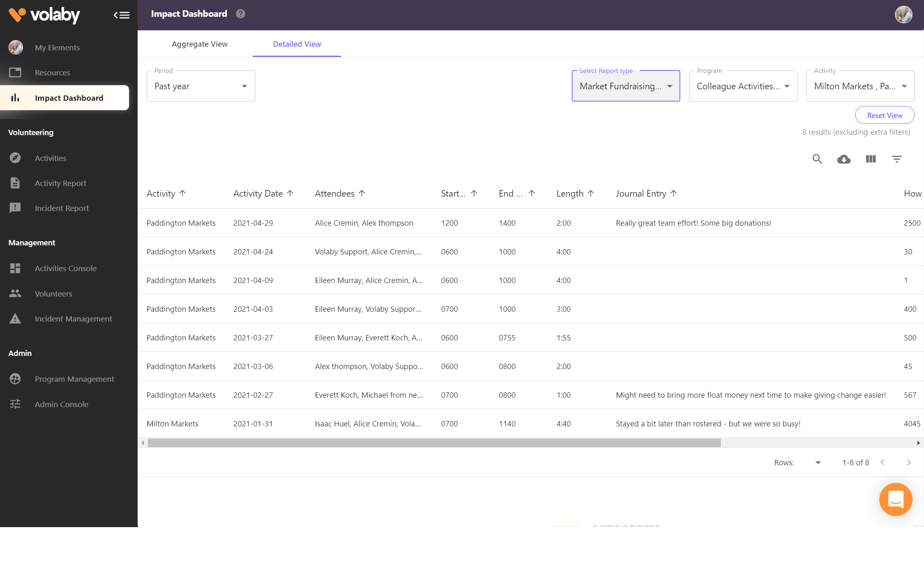The height and width of the screenshot is (573, 924).
Task: Click the Reset View button
Action: click(x=884, y=115)
